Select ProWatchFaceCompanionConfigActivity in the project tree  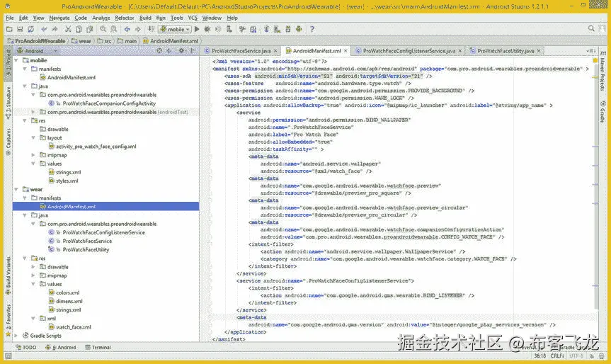(109, 103)
